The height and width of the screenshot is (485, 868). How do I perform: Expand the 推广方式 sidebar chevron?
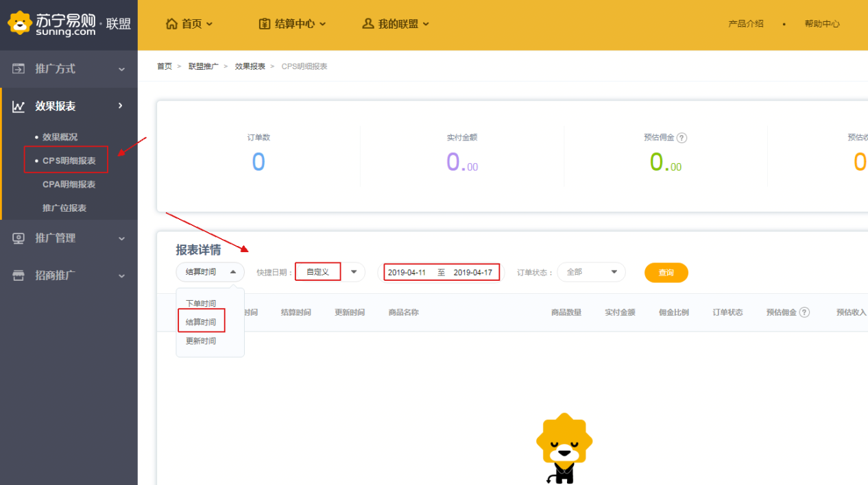[x=121, y=69]
